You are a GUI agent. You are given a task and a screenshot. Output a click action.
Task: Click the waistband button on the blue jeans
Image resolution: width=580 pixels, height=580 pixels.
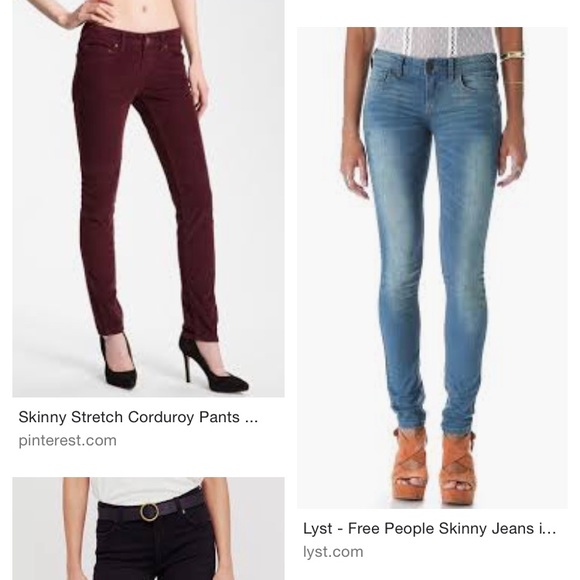click(431, 66)
